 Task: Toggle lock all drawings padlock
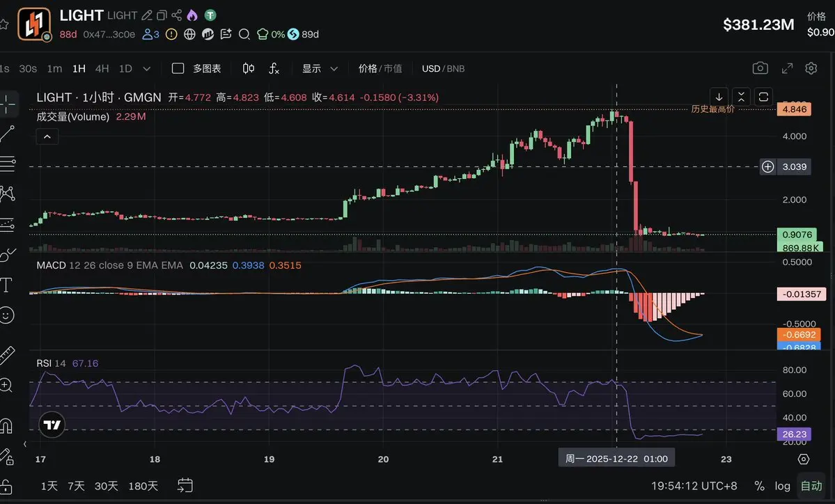[6, 487]
